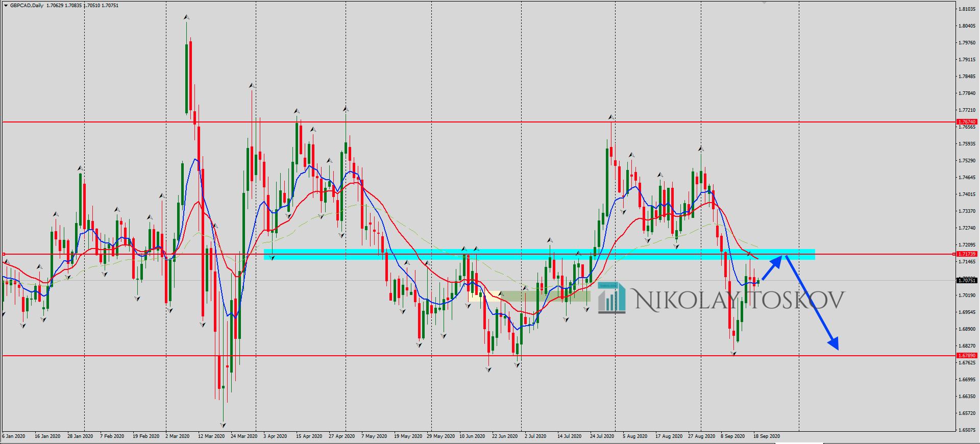The width and height of the screenshot is (980, 444).
Task: Click price axis value 1.81035
Action: tap(967, 9)
